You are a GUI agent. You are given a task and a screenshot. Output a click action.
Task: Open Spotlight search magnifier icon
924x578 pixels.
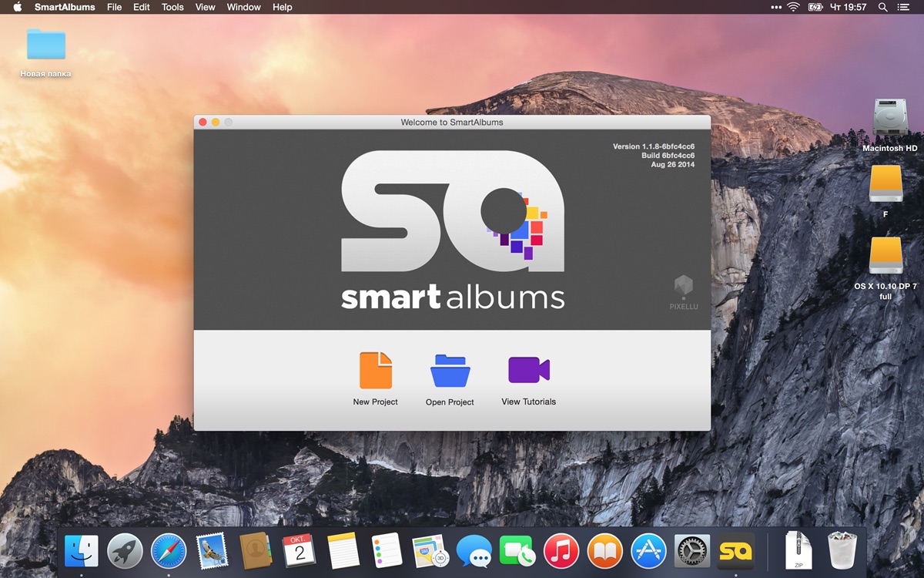coord(882,7)
